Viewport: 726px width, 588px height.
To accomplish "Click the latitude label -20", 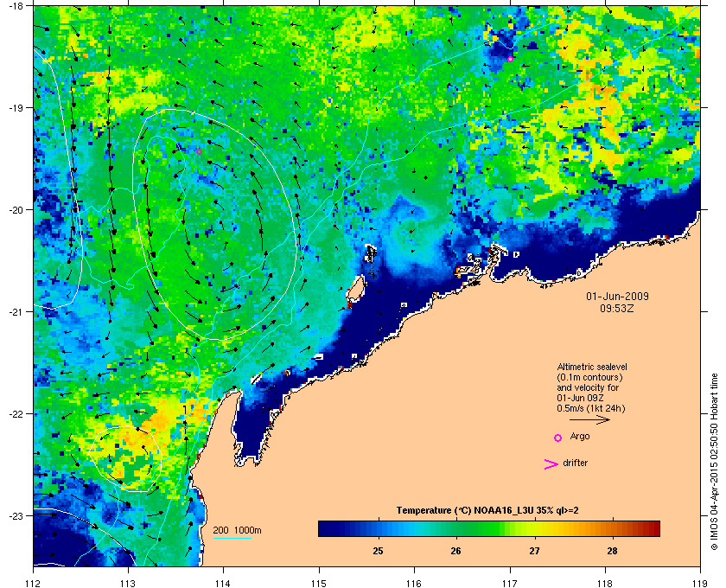I will (x=16, y=209).
